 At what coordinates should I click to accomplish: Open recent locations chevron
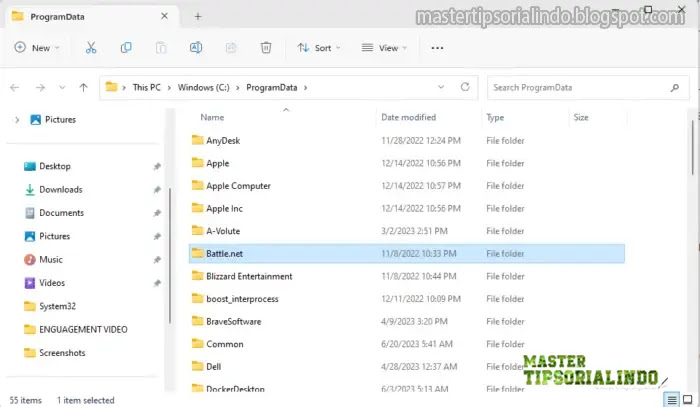62,87
